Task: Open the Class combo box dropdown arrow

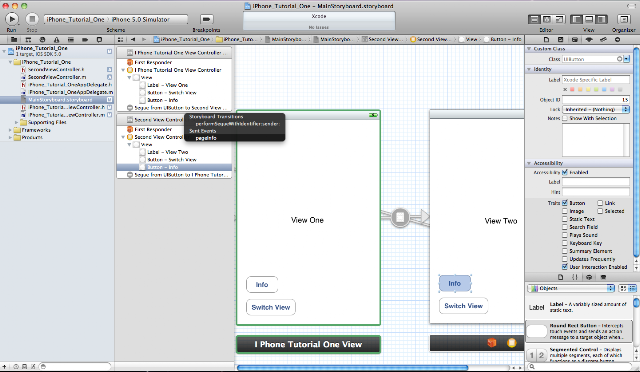Action: (x=627, y=59)
